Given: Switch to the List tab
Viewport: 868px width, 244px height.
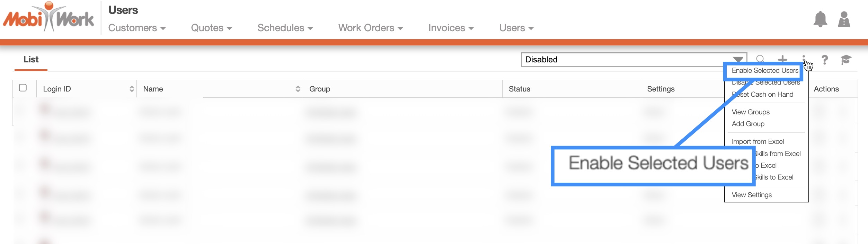Looking at the screenshot, I should click(31, 60).
